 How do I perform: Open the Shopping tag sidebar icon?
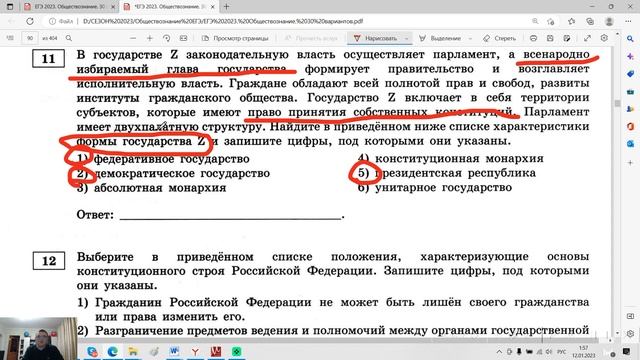pyautogui.click(x=630, y=74)
